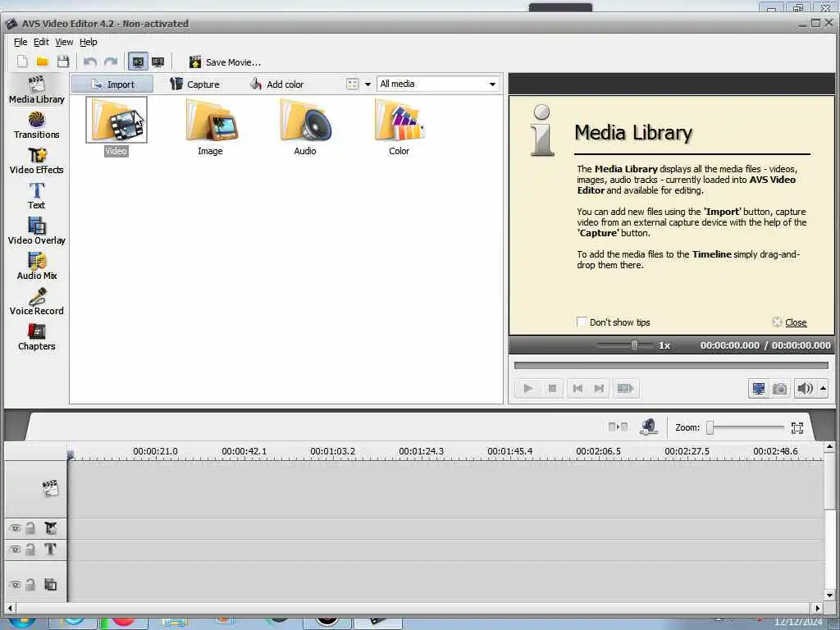840x630 pixels.
Task: Open the Help menu
Action: coord(89,42)
